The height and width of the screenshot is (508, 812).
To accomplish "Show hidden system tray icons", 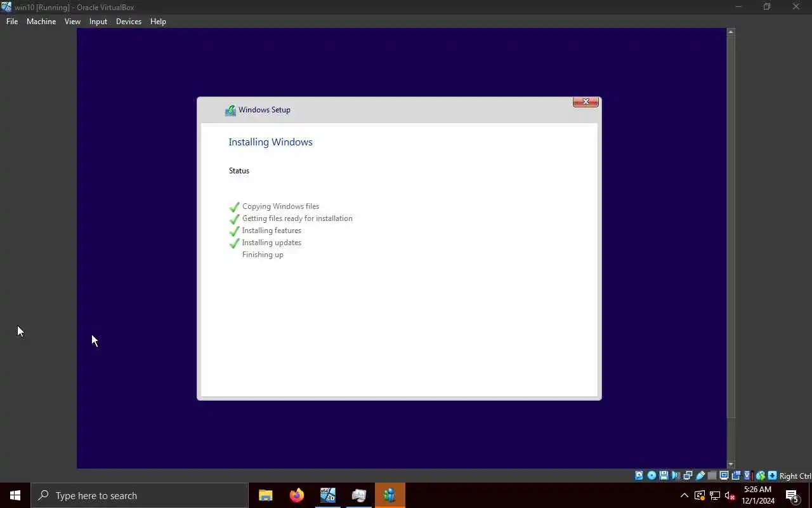I will (x=684, y=495).
